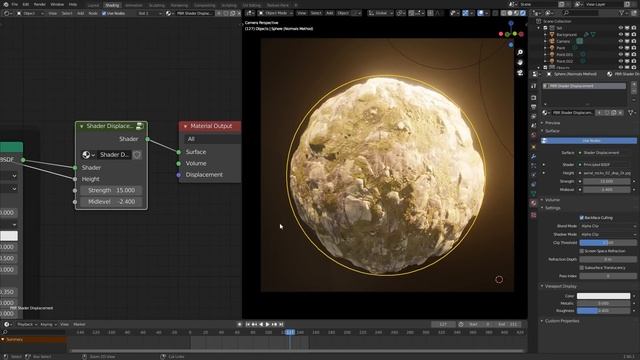
Task: Click the add material slot plus button
Action: coord(634,84)
